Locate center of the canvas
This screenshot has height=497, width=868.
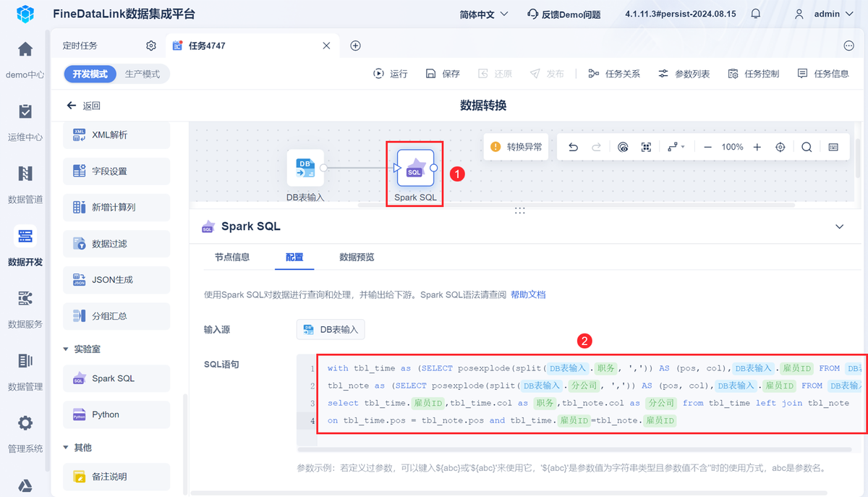coord(780,147)
